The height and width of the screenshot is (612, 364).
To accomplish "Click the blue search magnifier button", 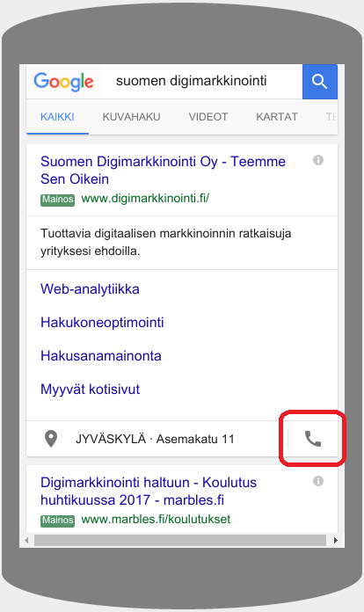I will tap(320, 81).
